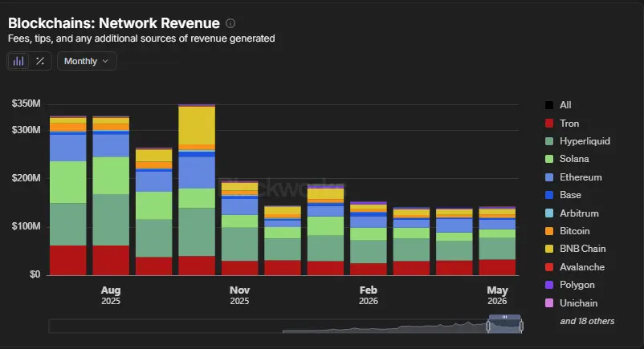Open the Monthly interval dropdown
Screen dimensions: 644x349
click(x=87, y=61)
